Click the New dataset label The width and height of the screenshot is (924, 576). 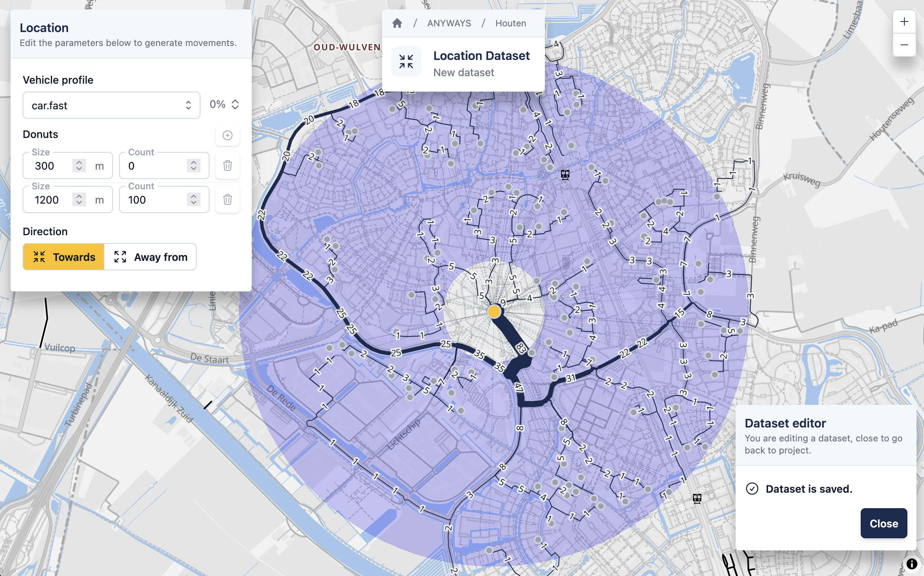coord(464,72)
